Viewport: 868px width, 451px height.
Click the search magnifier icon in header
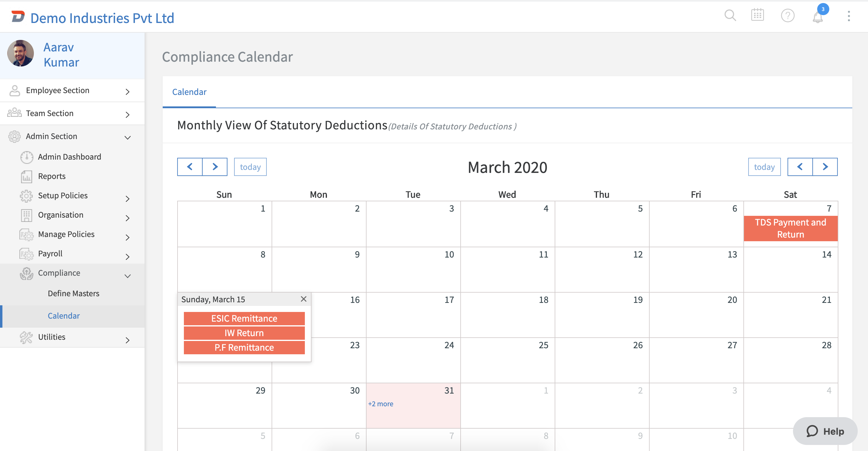tap(730, 15)
